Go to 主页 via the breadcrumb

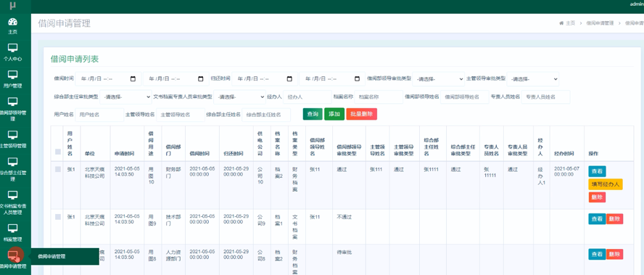570,23
